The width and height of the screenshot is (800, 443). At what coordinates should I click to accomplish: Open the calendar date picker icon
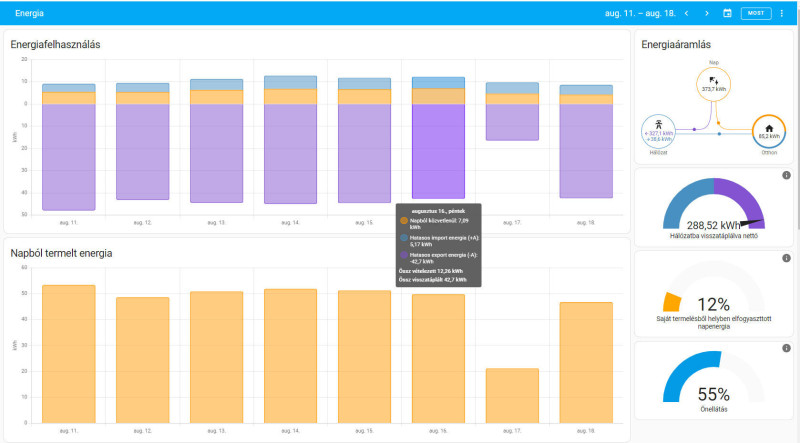pyautogui.click(x=727, y=13)
